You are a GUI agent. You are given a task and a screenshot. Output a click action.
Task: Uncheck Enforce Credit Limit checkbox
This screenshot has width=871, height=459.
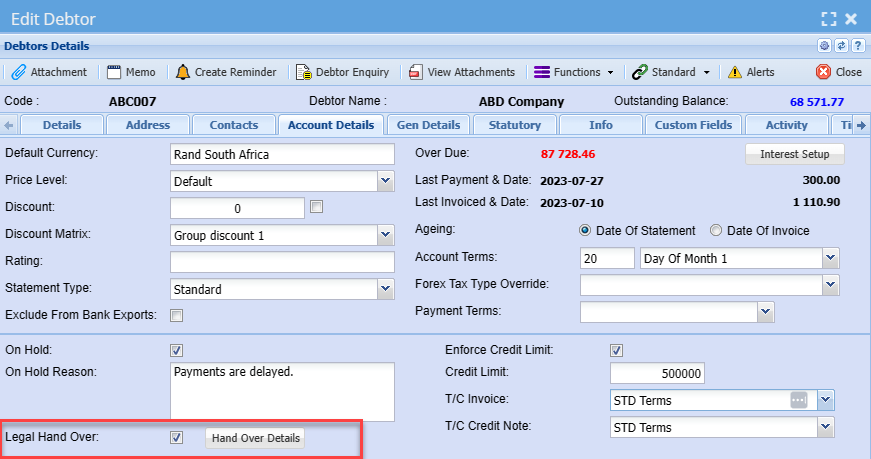(x=616, y=351)
